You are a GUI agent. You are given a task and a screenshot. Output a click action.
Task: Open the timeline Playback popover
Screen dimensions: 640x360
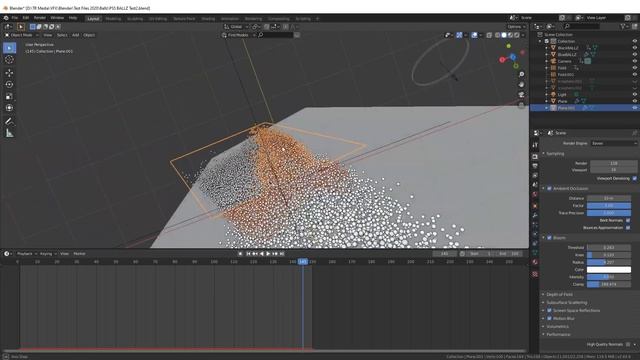(x=27, y=254)
